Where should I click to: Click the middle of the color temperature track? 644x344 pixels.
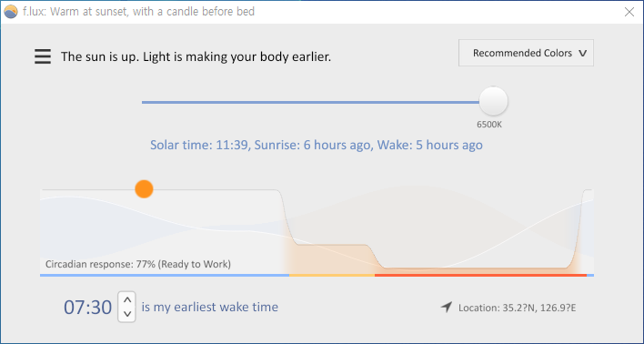click(x=310, y=102)
